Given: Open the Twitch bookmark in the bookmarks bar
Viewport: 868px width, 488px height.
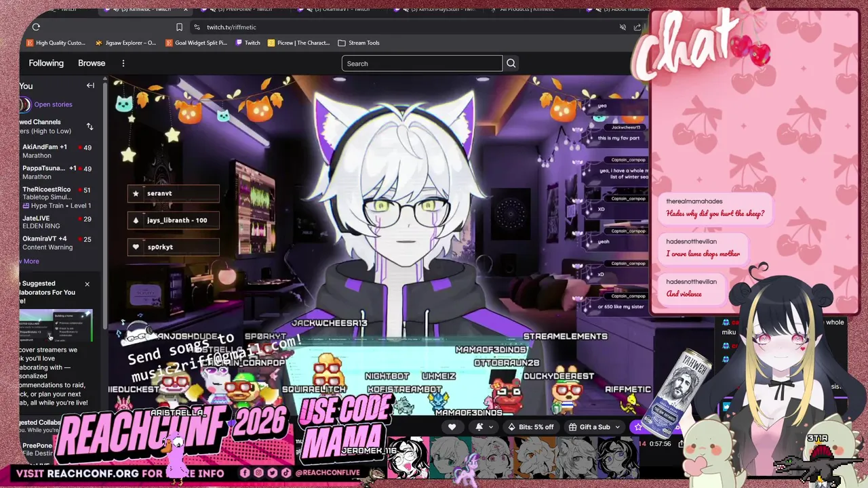Looking at the screenshot, I should point(248,43).
